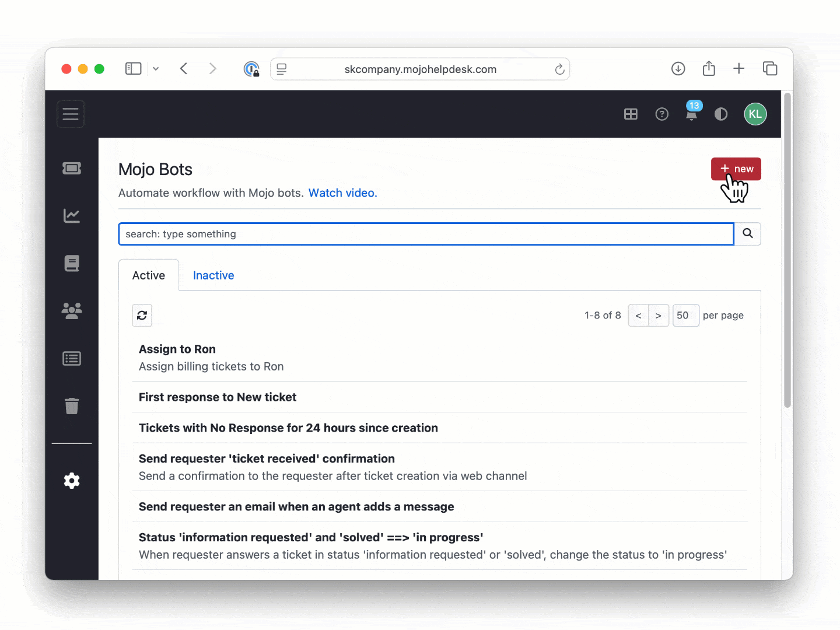Switch to the Inactive tab

(x=213, y=275)
